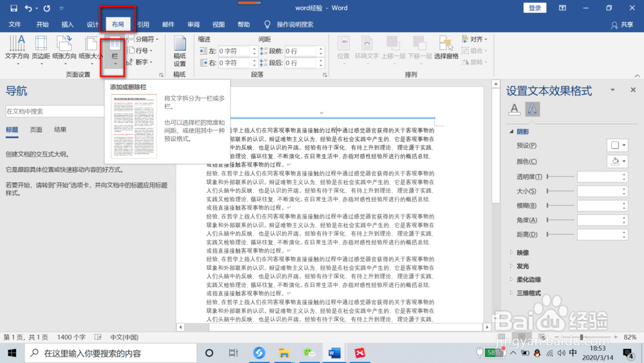This screenshot has width=644, height=363.
Task: Expand the 发光 glow section
Action: click(x=511, y=266)
